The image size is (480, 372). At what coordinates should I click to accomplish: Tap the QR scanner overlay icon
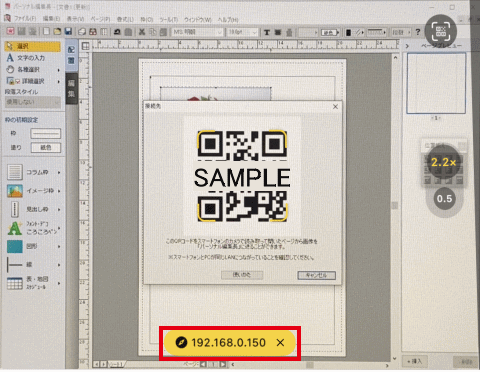pos(441,31)
